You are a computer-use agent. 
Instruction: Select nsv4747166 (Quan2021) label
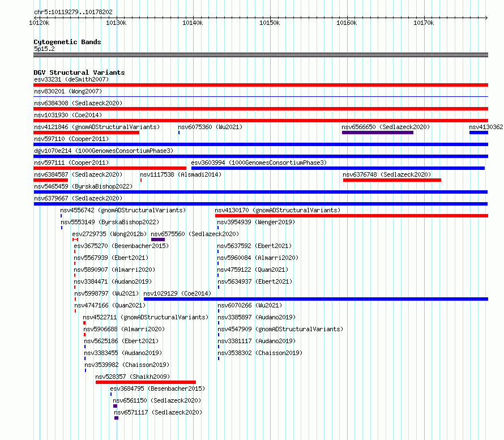(x=110, y=305)
